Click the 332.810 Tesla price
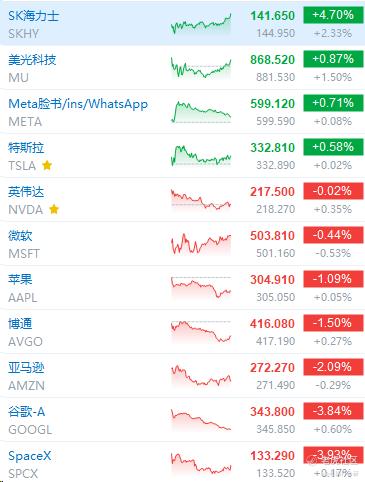The width and height of the screenshot is (365, 482). pos(272,147)
